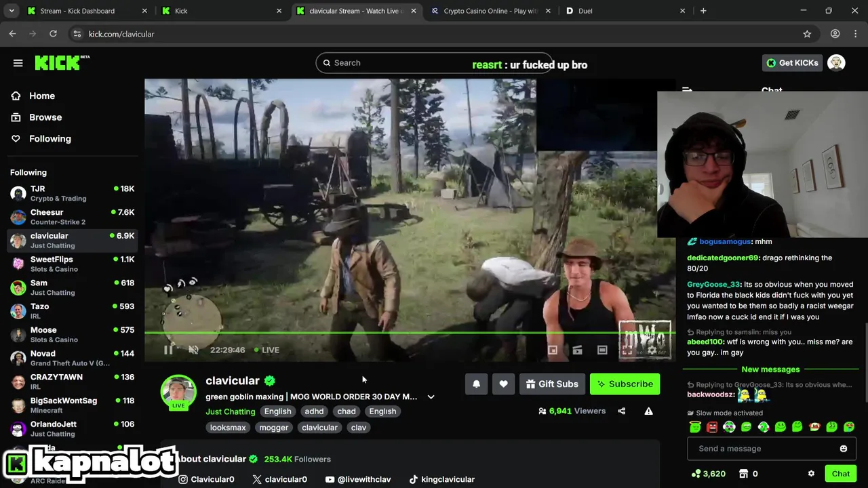Open TJR channel in Following list
Screen dimensions: 868x488
tap(72, 193)
